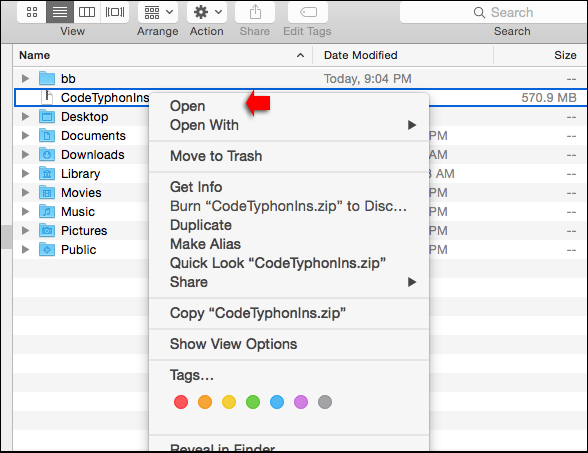Apply the orange tag color
The height and width of the screenshot is (453, 588).
tap(205, 402)
